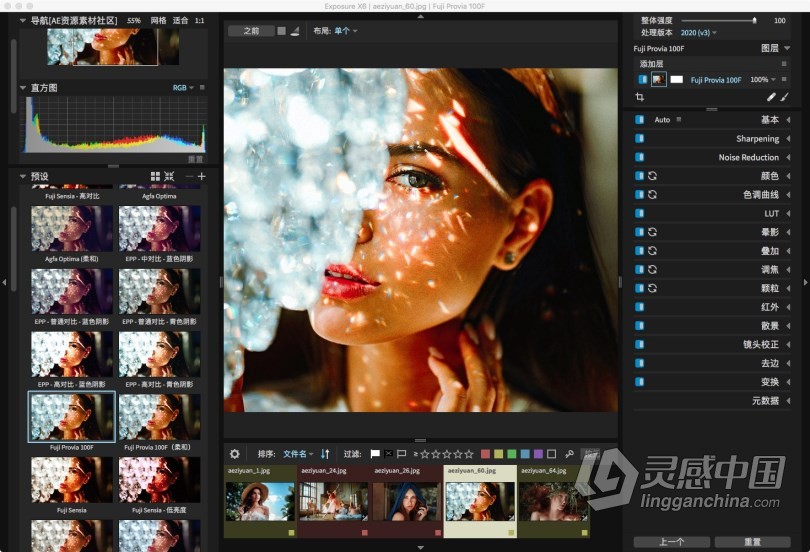This screenshot has width=810, height=552.
Task: Reverse the sort direction arrows
Action: click(x=325, y=454)
